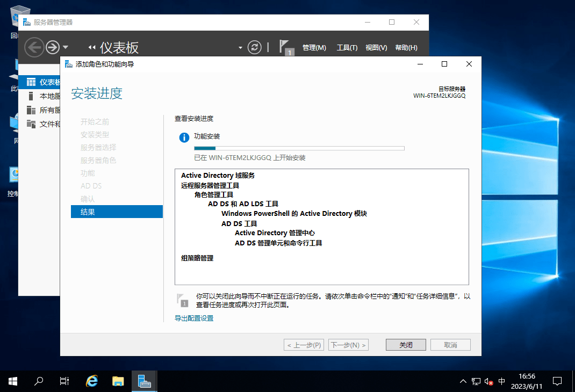Click the task flag icon near bottom note
This screenshot has height=392, width=575.
tap(182, 300)
